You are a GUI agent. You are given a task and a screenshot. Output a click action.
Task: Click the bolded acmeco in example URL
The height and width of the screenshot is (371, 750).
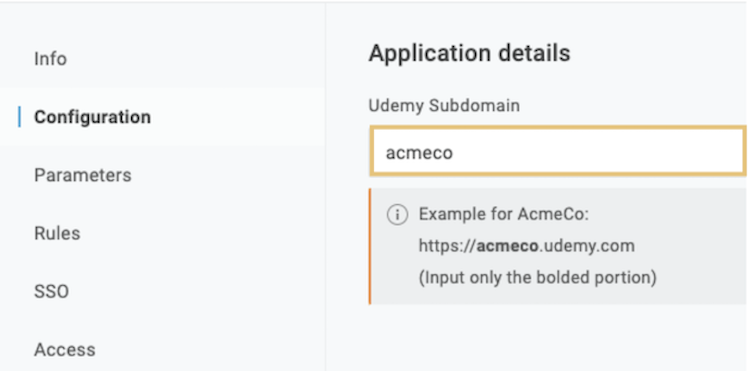(507, 246)
